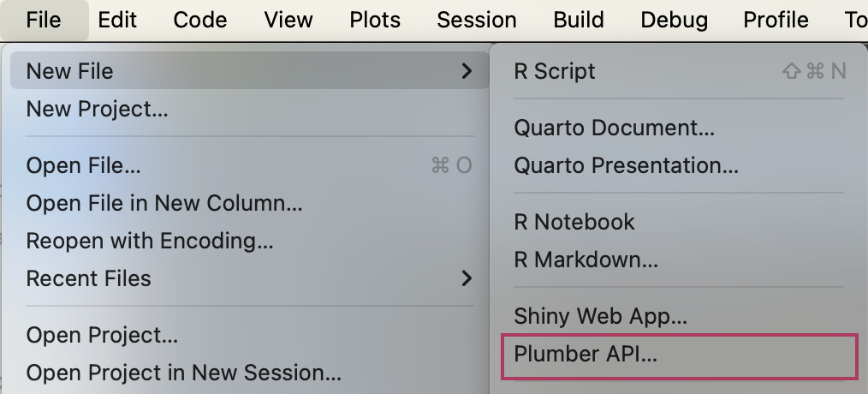
Task: Expand the Recent Files submenu arrow
Action: 467,278
